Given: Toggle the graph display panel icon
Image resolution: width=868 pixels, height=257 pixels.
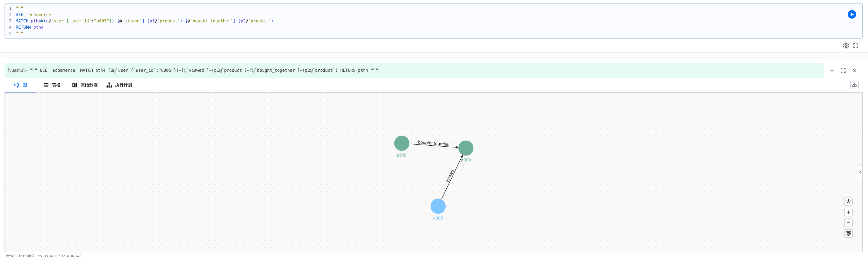Looking at the screenshot, I should click(x=848, y=234).
